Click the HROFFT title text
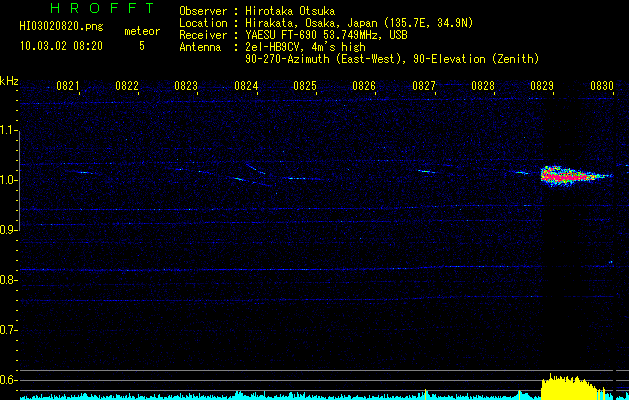This screenshot has width=629, height=400. pos(102,8)
